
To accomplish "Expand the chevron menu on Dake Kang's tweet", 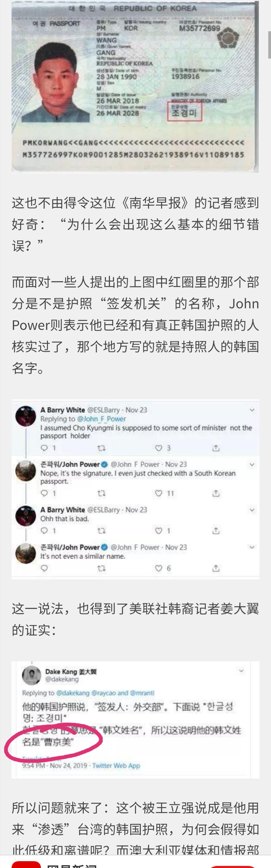I will click(x=241, y=671).
